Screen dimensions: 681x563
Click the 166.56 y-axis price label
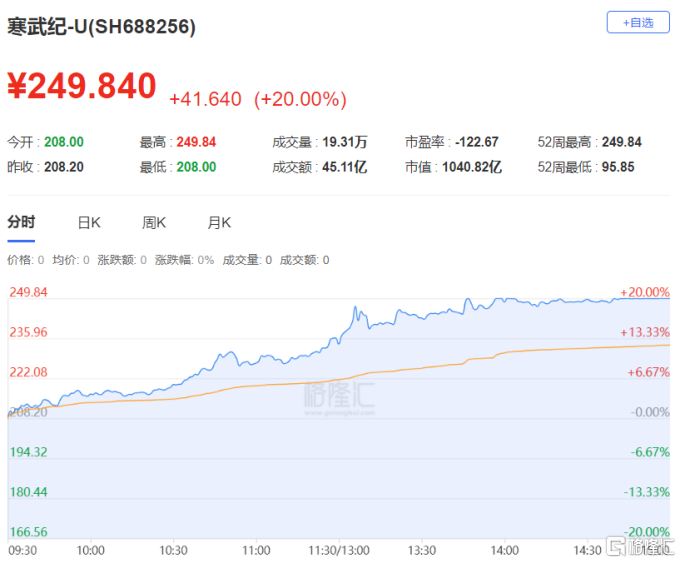tap(29, 532)
